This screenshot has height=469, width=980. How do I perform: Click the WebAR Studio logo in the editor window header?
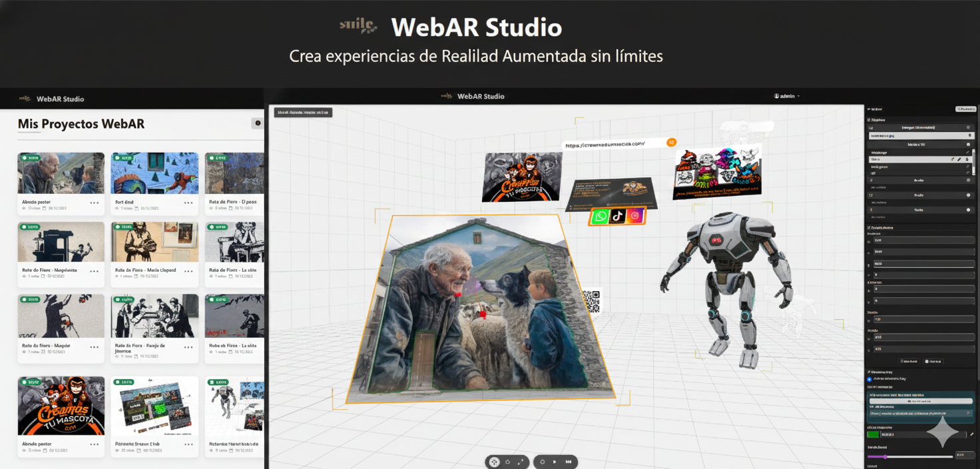click(447, 97)
